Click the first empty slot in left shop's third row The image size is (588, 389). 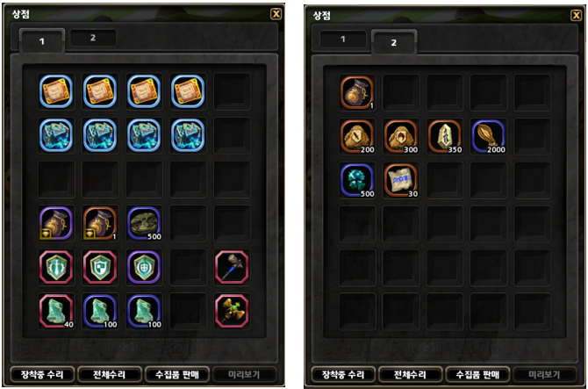point(56,179)
